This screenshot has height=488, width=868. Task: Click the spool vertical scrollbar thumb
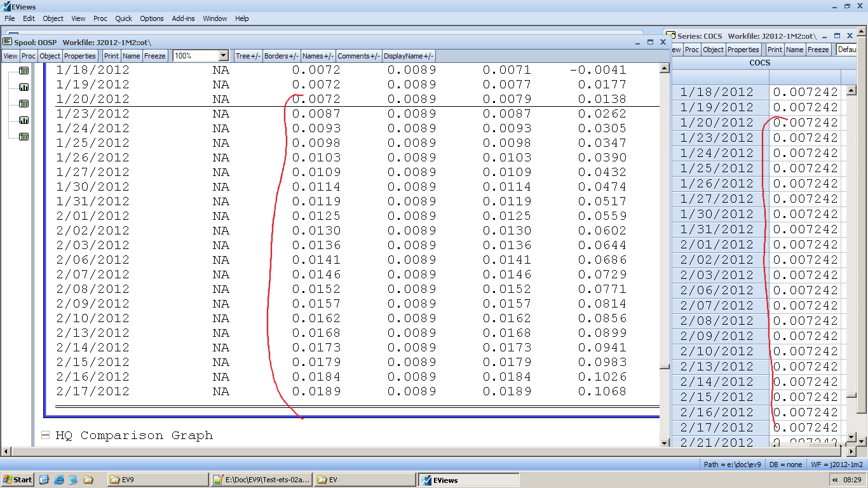tap(665, 367)
